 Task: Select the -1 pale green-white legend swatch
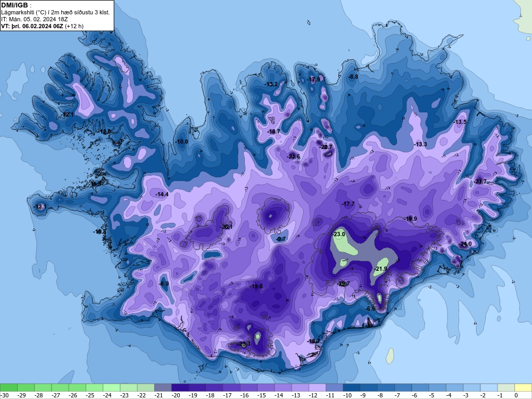(506, 387)
